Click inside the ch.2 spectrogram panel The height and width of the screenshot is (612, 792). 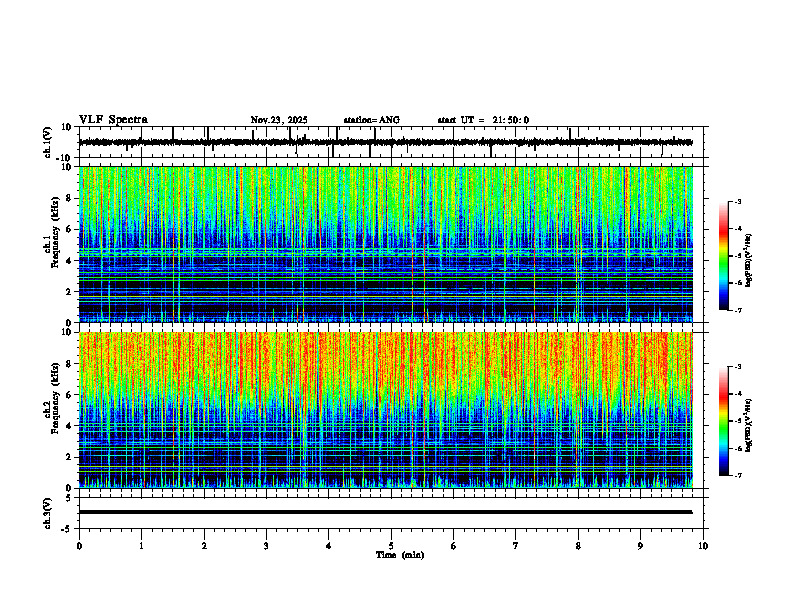pyautogui.click(x=386, y=410)
